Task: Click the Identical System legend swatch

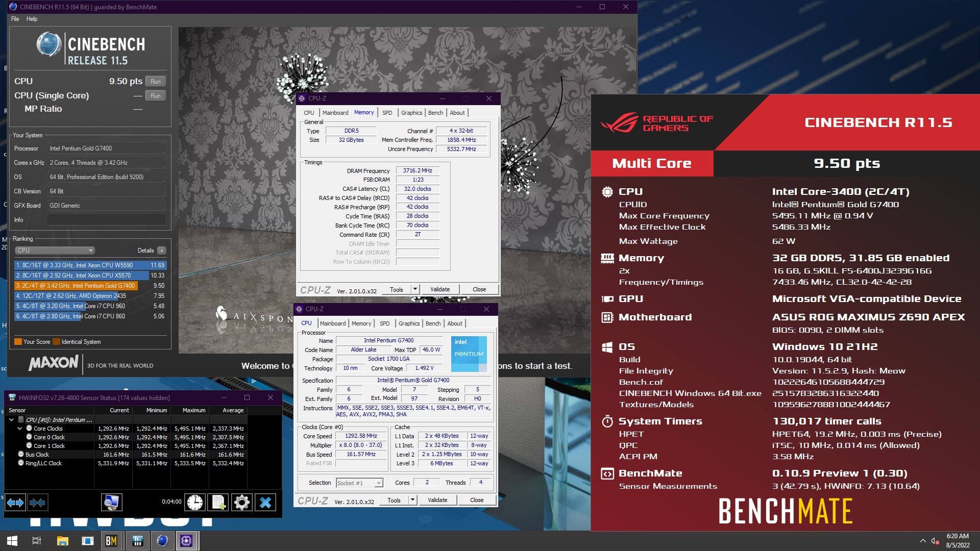Action: 57,342
